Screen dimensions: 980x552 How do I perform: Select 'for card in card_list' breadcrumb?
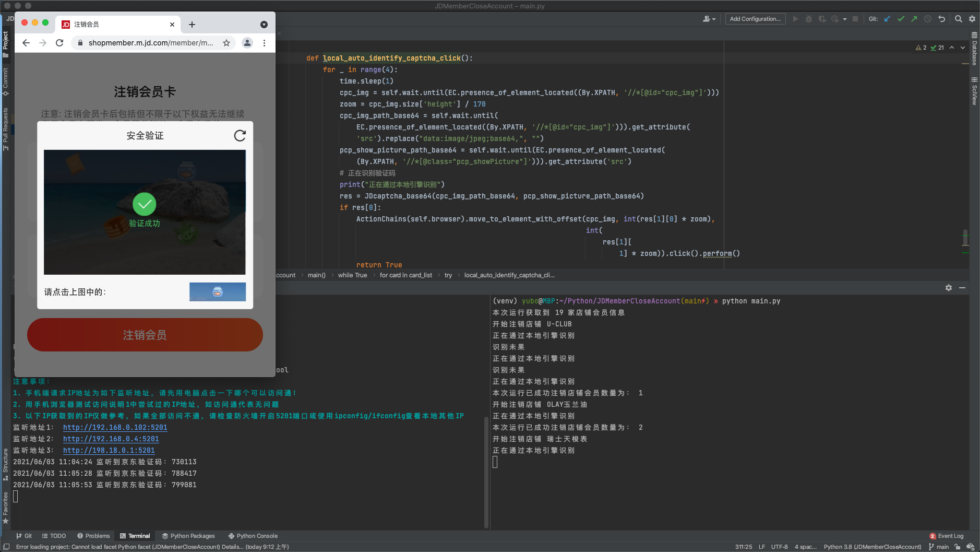click(x=405, y=275)
